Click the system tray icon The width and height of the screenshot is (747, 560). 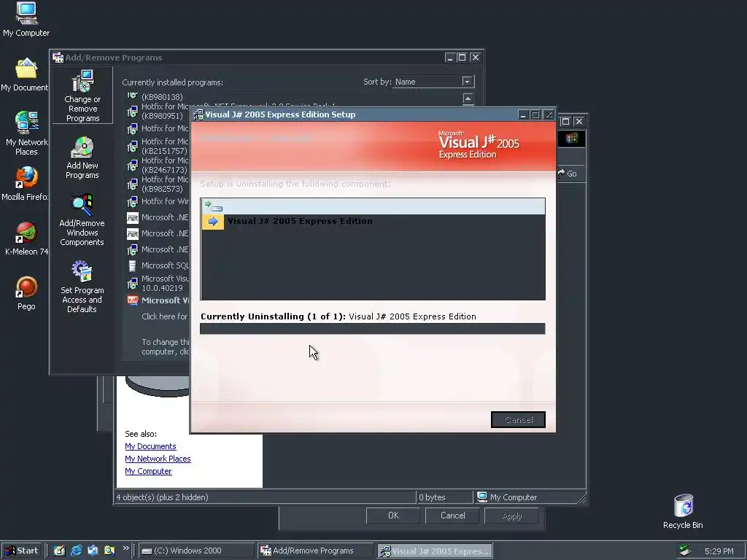[685, 551]
